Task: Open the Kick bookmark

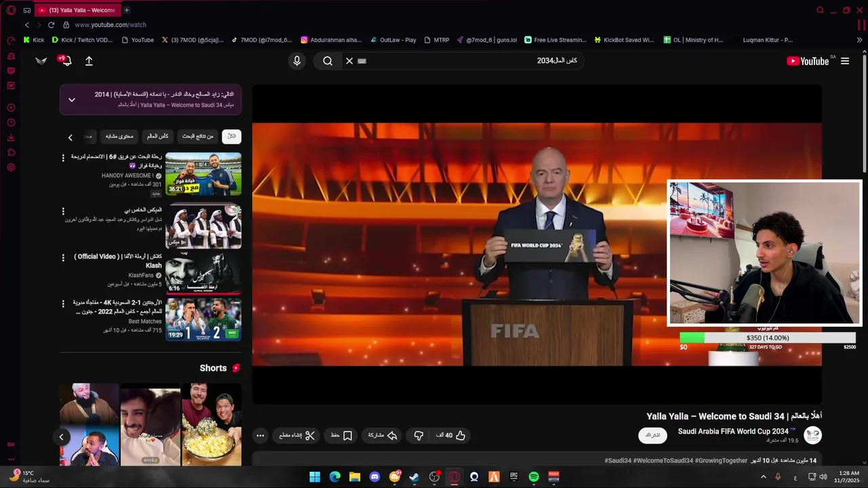Action: (33, 40)
